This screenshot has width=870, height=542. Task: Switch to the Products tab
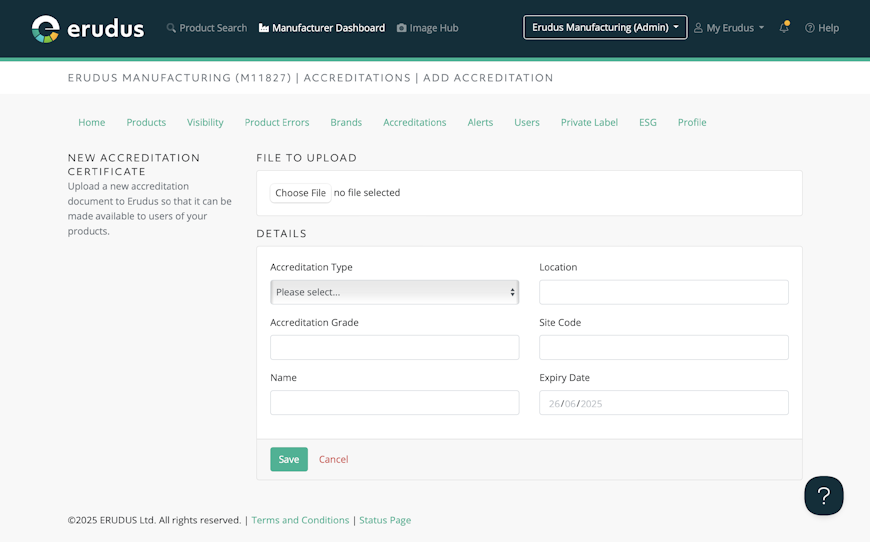tap(146, 122)
